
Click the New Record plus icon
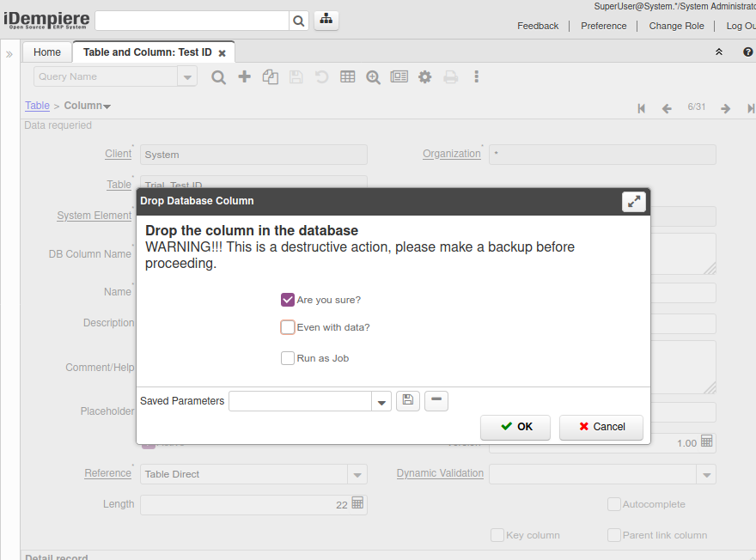pos(245,76)
